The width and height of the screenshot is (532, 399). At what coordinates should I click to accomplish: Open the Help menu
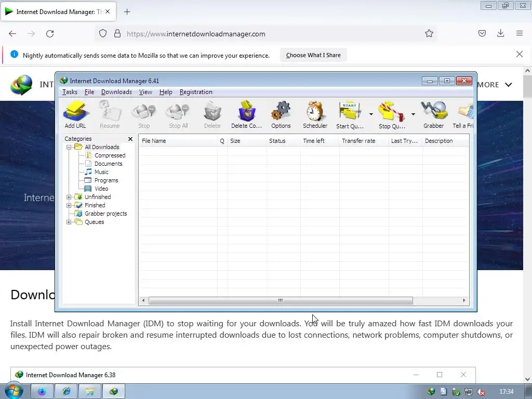pyautogui.click(x=166, y=92)
